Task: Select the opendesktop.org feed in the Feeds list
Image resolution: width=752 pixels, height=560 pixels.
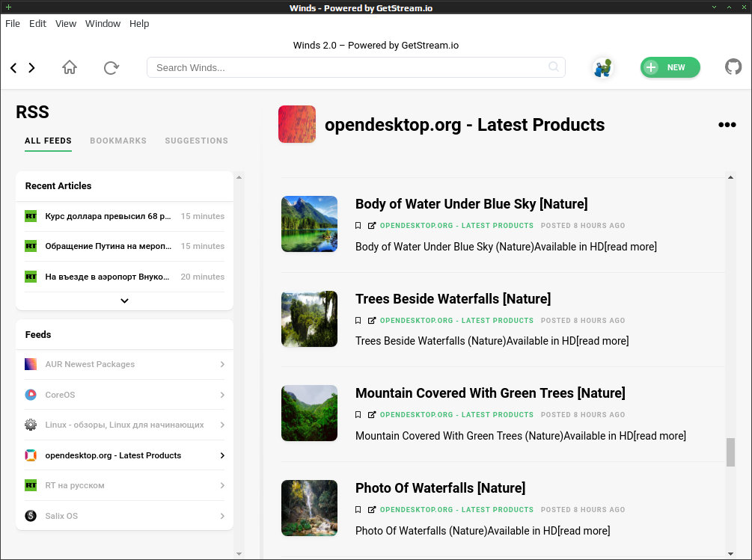Action: tap(125, 455)
